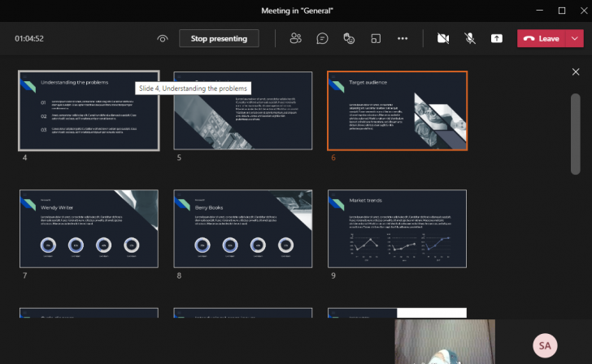This screenshot has width=592, height=364.
Task: Turn on the camera
Action: point(443,38)
